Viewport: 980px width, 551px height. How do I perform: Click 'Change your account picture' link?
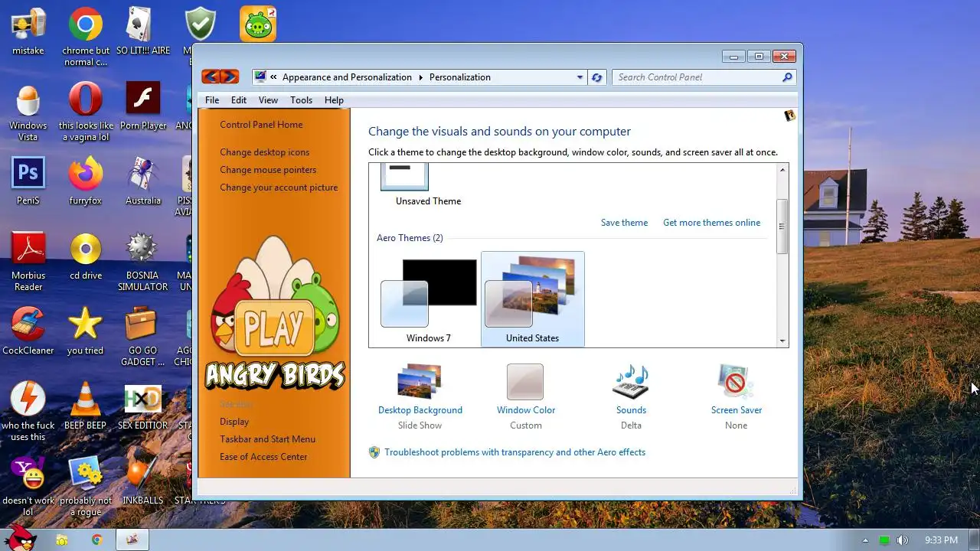(x=279, y=187)
